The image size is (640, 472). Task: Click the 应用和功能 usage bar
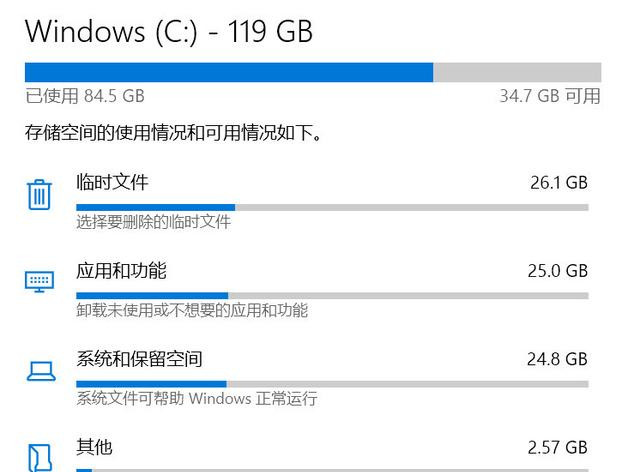332,295
